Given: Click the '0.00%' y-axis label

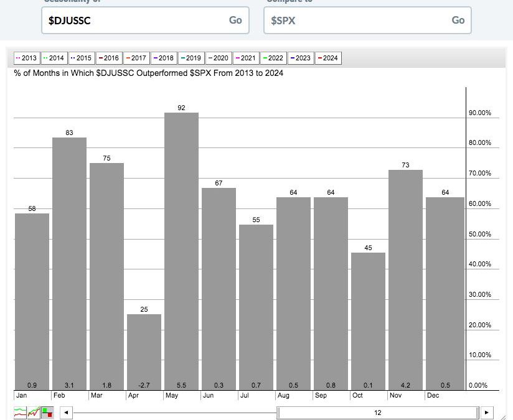Looking at the screenshot, I should pyautogui.click(x=478, y=385).
